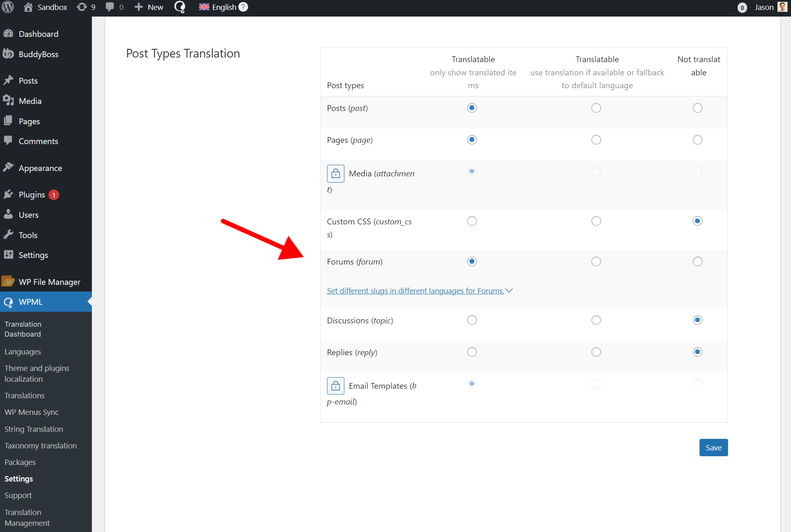Click Jason's avatar thumbnail
Screen dimensions: 791x532
pyautogui.click(x=782, y=7)
